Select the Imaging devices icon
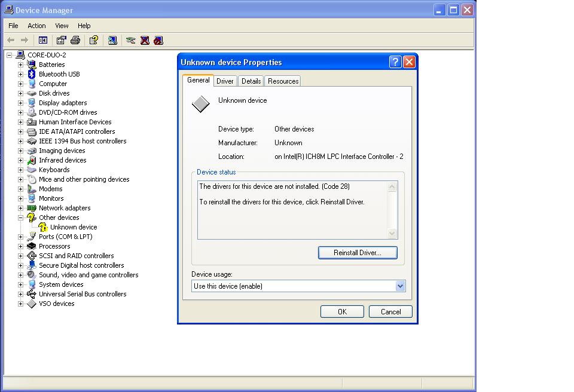This screenshot has width=574, height=392. pyautogui.click(x=32, y=151)
